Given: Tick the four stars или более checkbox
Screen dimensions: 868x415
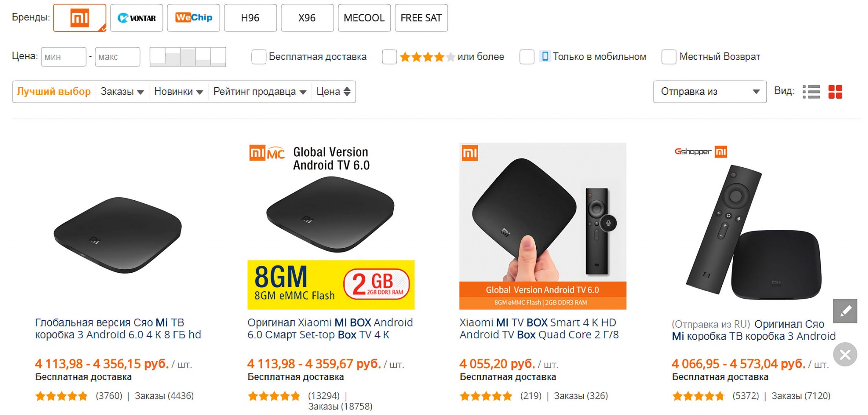Looking at the screenshot, I should 389,57.
